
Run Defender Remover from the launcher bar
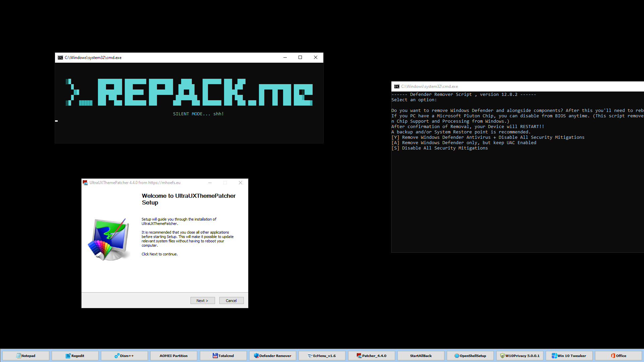click(273, 356)
